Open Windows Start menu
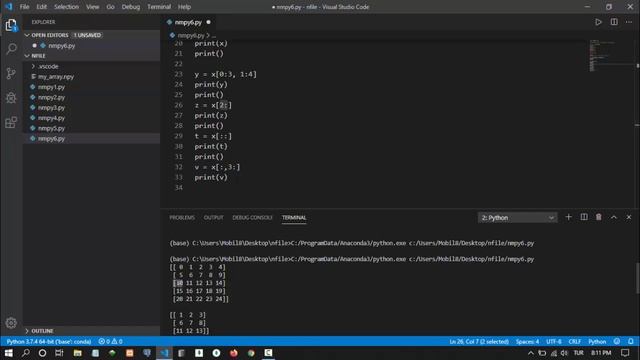The height and width of the screenshot is (360, 640). click(9, 353)
